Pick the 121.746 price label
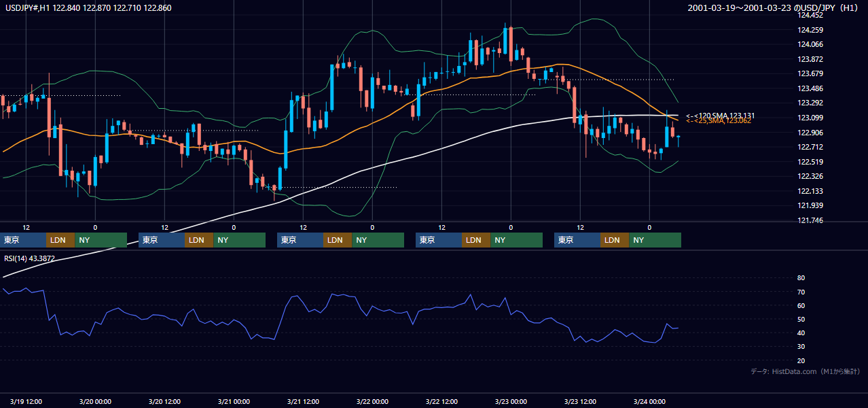 point(811,220)
